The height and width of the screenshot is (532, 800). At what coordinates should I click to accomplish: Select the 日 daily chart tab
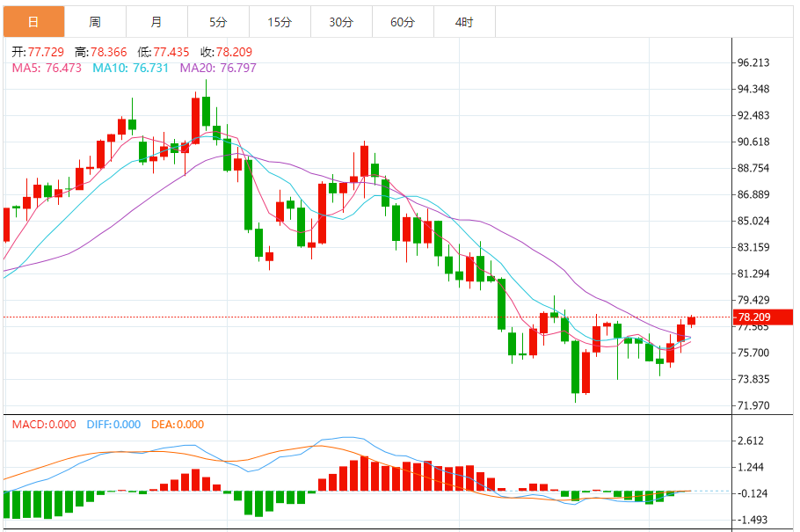coord(33,22)
